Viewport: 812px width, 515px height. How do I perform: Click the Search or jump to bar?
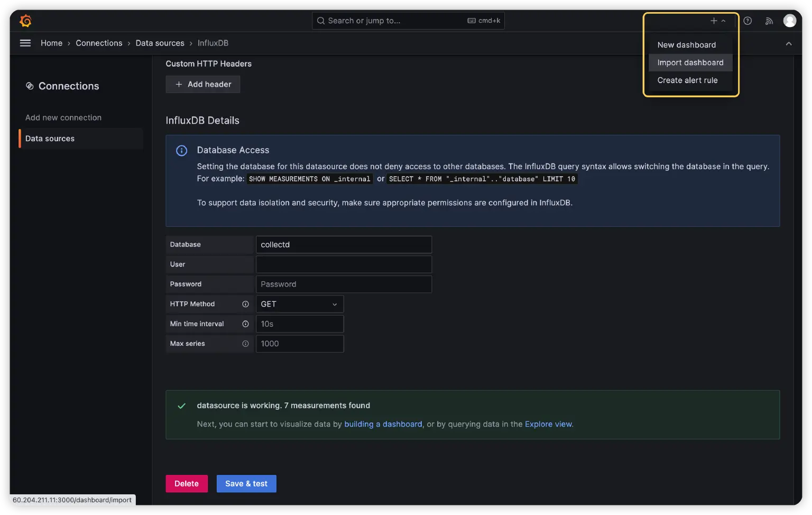[407, 21]
